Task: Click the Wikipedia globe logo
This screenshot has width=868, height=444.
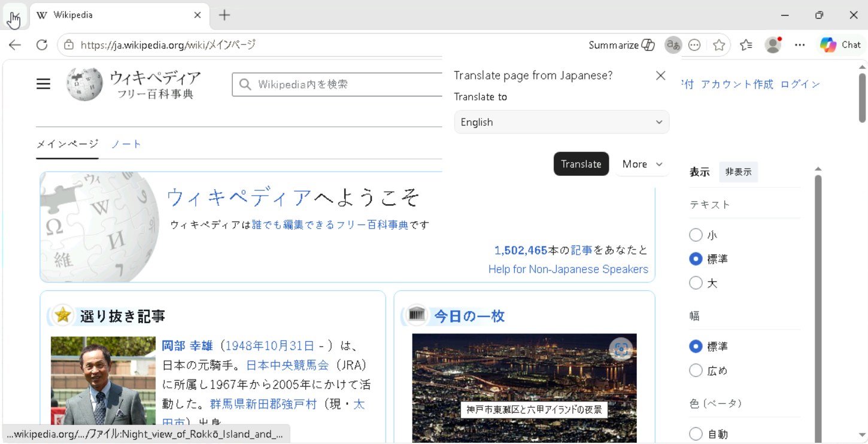Action: click(x=84, y=84)
